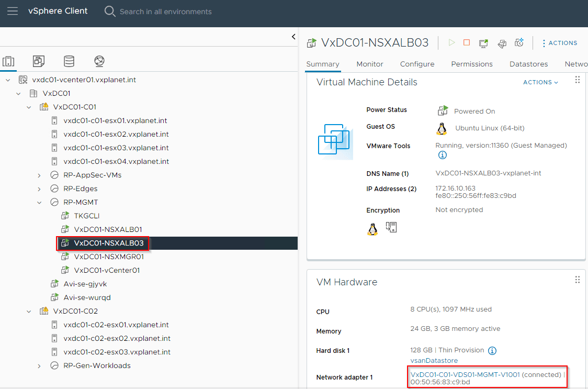The image size is (588, 389).
Task: Click the Linux penguin tag icon
Action: click(372, 229)
